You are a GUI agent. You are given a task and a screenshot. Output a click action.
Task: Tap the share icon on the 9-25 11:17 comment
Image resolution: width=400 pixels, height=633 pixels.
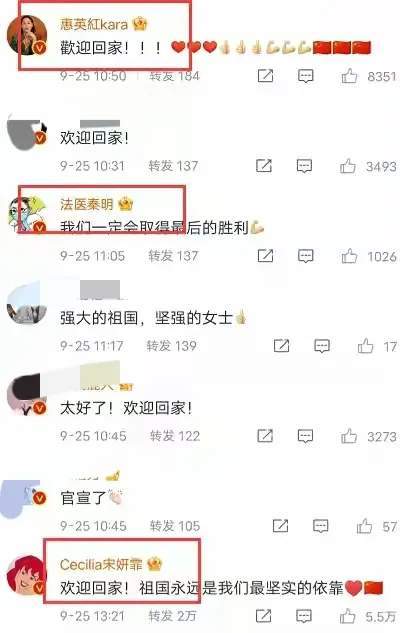point(281,346)
